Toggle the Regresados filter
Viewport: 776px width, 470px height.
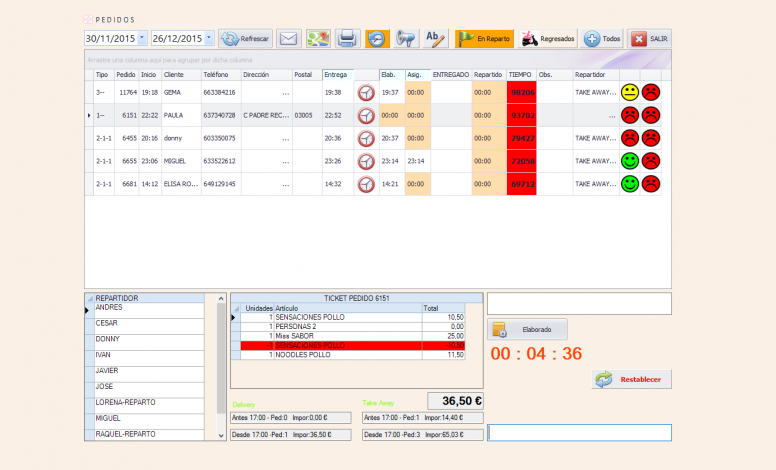pos(549,39)
